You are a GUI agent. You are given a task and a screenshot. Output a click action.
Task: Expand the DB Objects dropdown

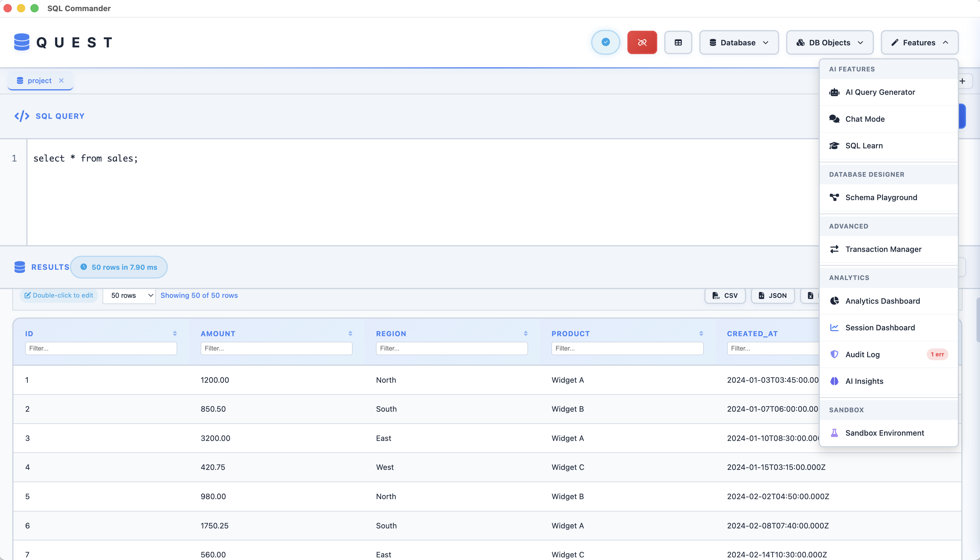829,42
